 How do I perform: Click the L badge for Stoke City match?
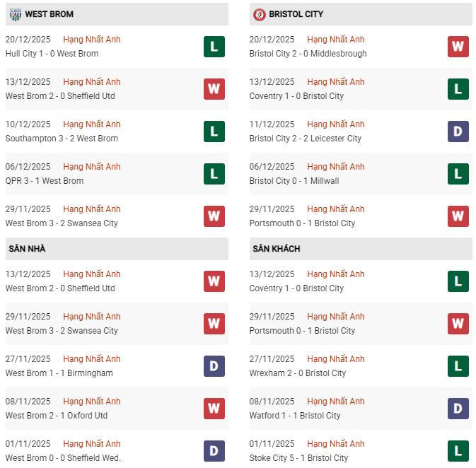tap(458, 451)
